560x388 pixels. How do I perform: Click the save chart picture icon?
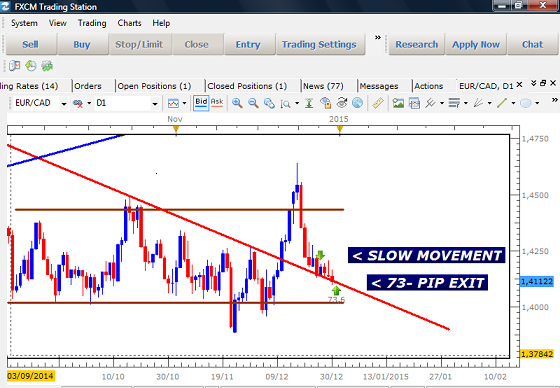point(398,103)
